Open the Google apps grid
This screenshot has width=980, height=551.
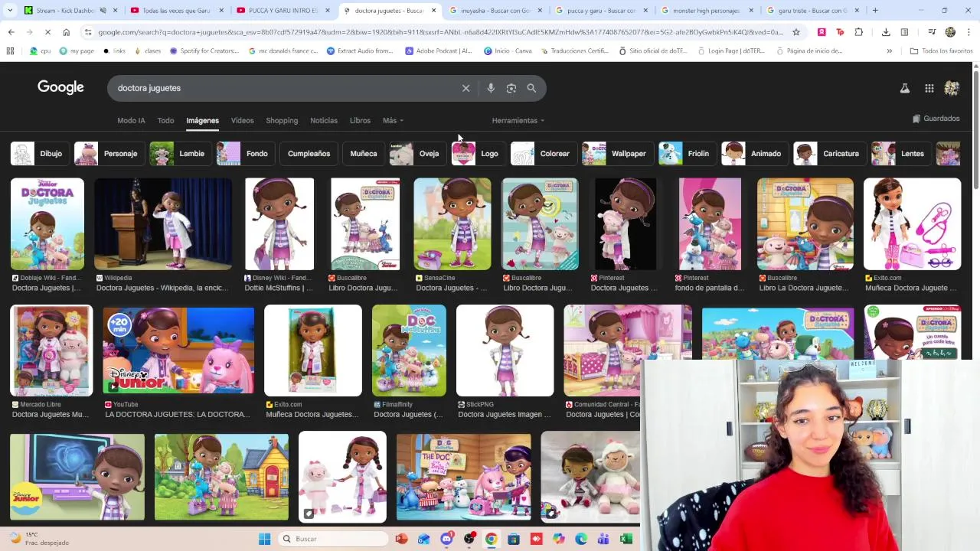point(929,88)
